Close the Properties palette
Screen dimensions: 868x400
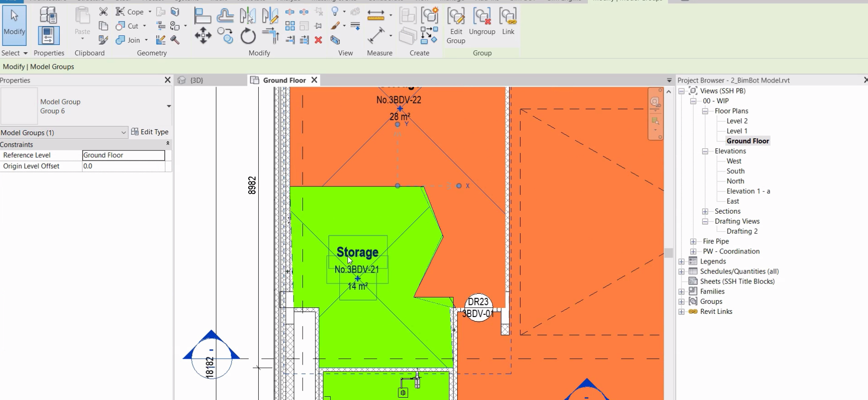(x=168, y=80)
